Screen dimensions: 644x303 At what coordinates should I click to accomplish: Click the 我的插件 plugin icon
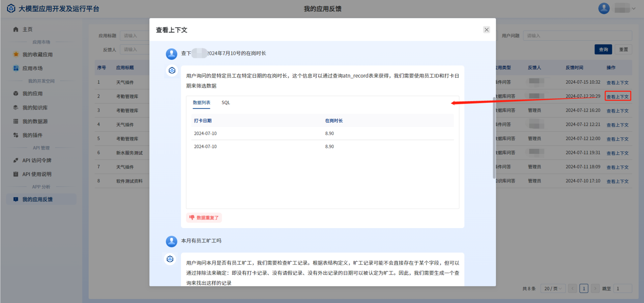tap(16, 135)
